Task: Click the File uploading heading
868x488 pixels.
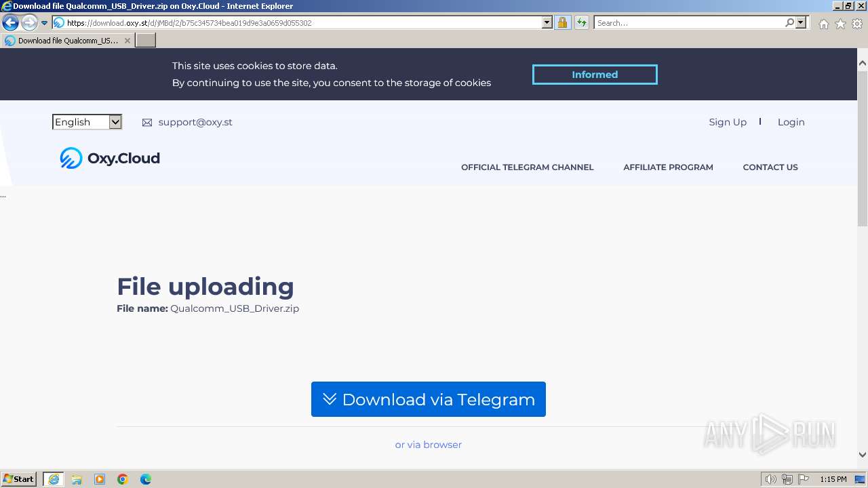Action: (205, 287)
